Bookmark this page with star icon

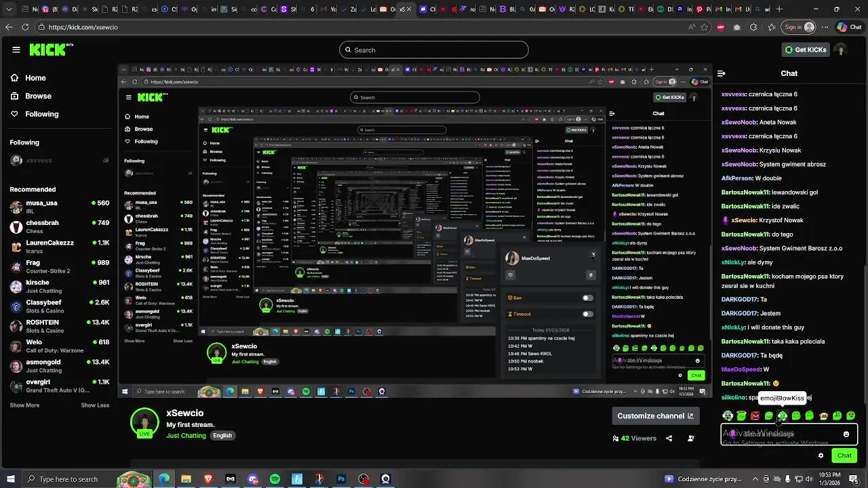pyautogui.click(x=705, y=27)
